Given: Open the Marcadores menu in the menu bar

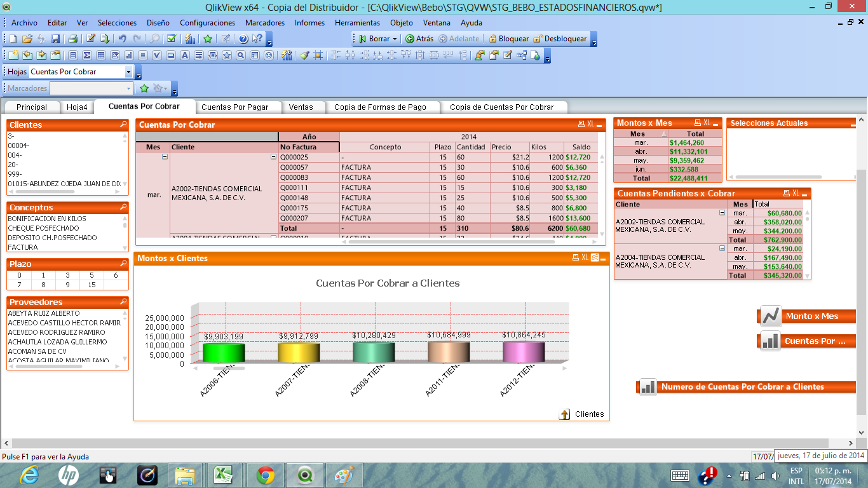Looking at the screenshot, I should pyautogui.click(x=265, y=23).
